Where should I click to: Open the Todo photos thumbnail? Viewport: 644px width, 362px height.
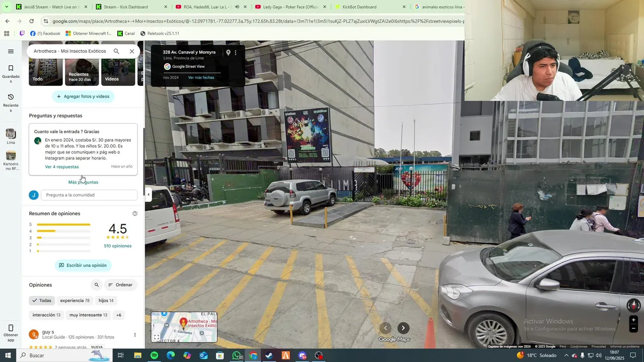pos(46,72)
